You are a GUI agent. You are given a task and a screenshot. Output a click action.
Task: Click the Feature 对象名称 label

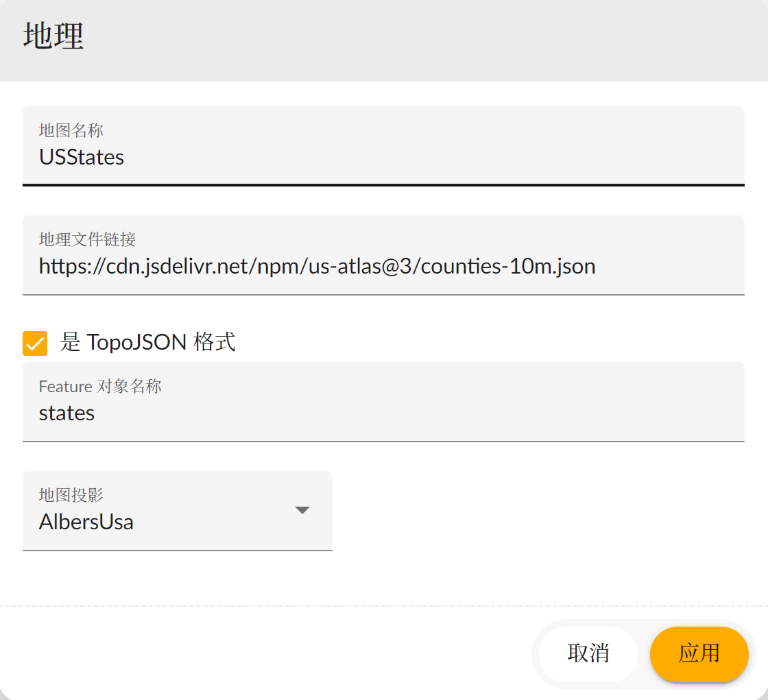point(100,387)
